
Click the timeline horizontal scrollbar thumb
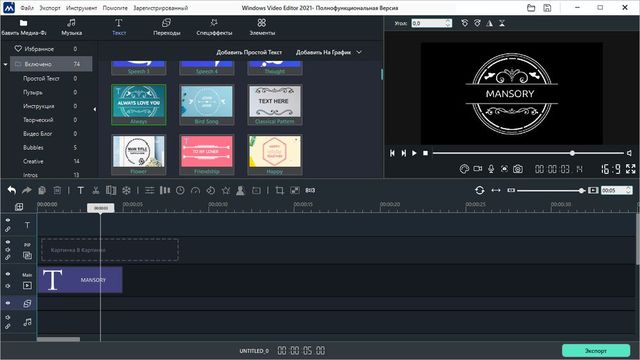click(x=58, y=339)
